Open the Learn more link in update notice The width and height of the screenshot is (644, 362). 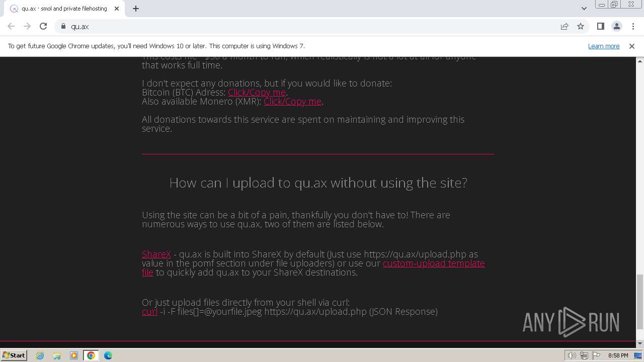pyautogui.click(x=604, y=46)
